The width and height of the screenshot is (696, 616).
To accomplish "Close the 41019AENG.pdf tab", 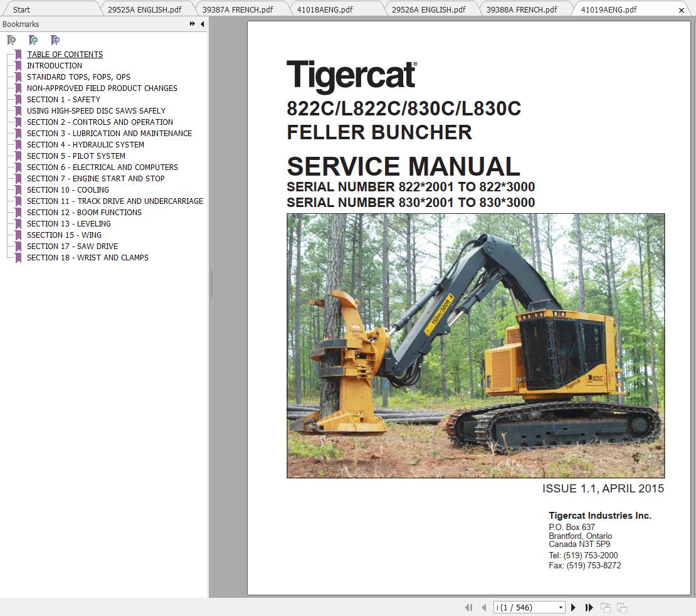I will 682,10.
